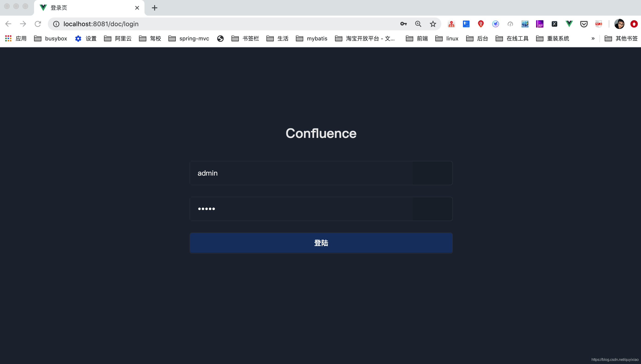This screenshot has height=364, width=641.
Task: Click the 登陆 login button
Action: click(321, 243)
